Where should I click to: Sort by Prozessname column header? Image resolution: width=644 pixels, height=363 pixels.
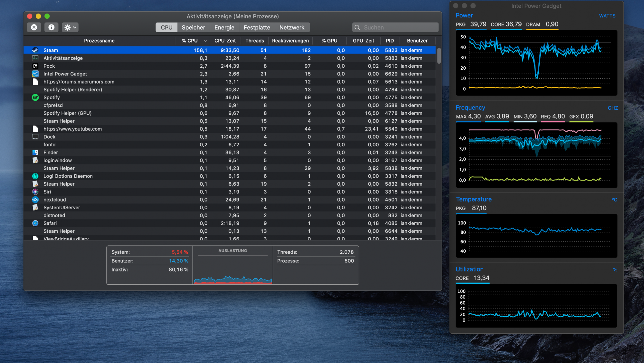pyautogui.click(x=99, y=41)
